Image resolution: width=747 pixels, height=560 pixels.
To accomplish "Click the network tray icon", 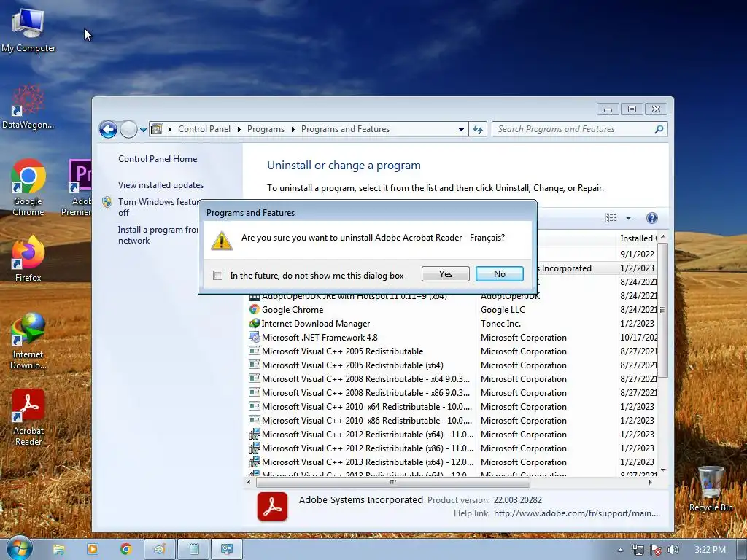I will click(638, 550).
